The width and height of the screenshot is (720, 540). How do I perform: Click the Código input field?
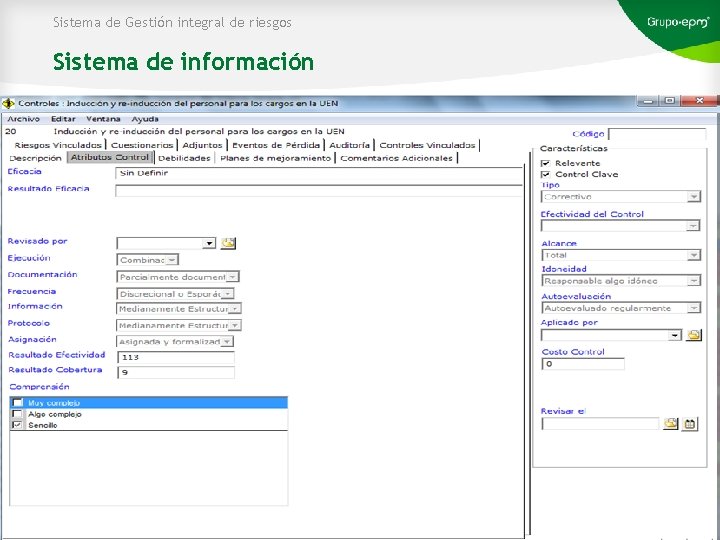pos(657,134)
